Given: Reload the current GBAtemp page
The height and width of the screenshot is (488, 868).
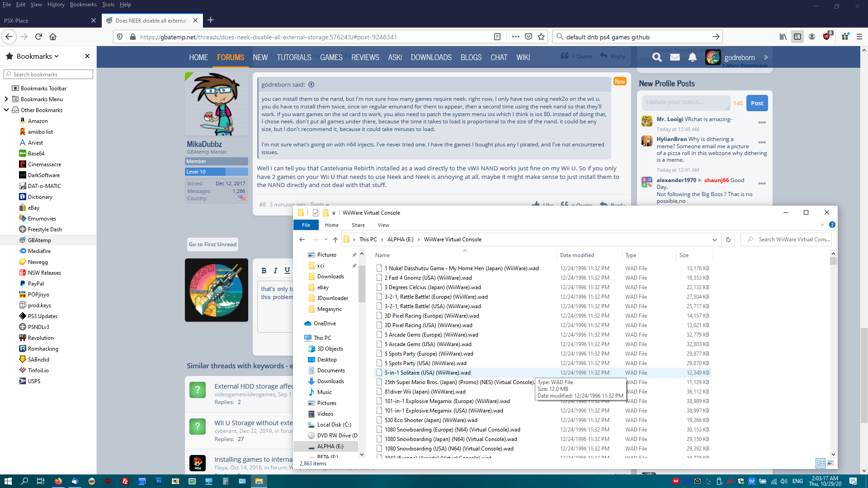Looking at the screenshot, I should pos(38,37).
